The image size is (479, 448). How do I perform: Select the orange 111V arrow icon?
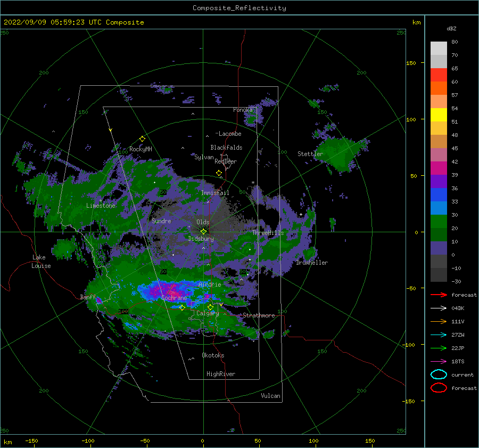coord(439,321)
